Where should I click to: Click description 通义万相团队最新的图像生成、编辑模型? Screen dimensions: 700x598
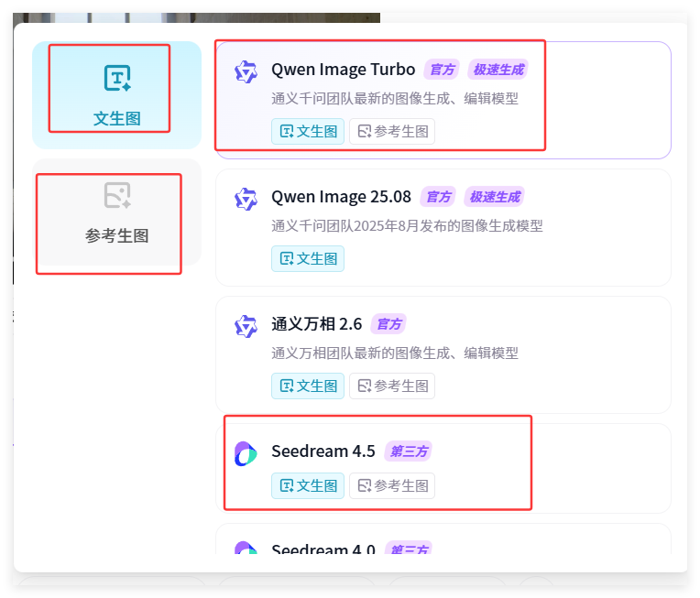[395, 353]
